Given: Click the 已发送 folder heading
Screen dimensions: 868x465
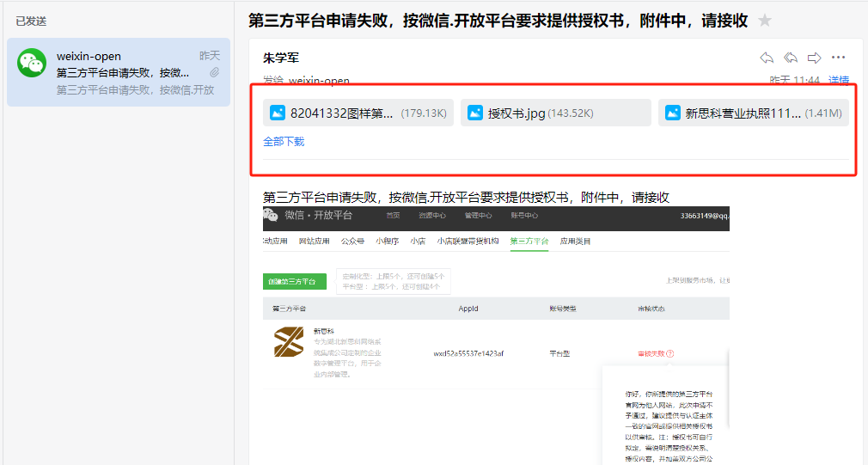Looking at the screenshot, I should (31, 21).
